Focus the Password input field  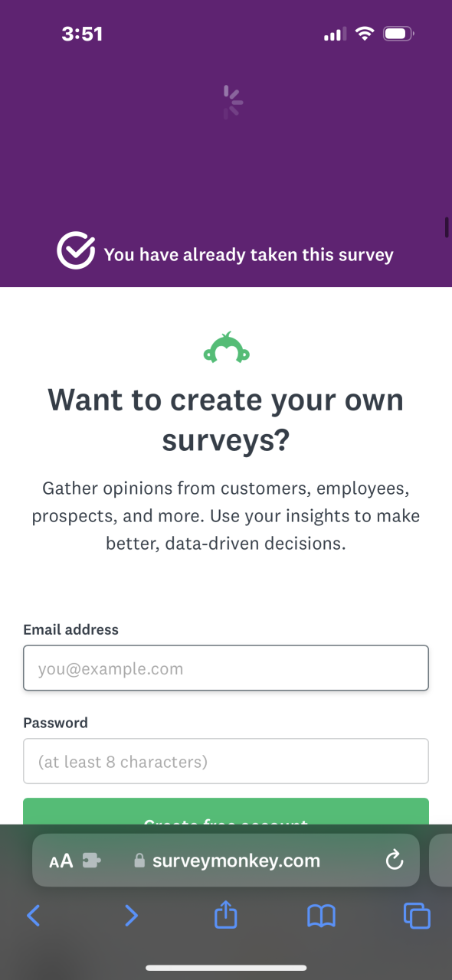click(x=226, y=761)
